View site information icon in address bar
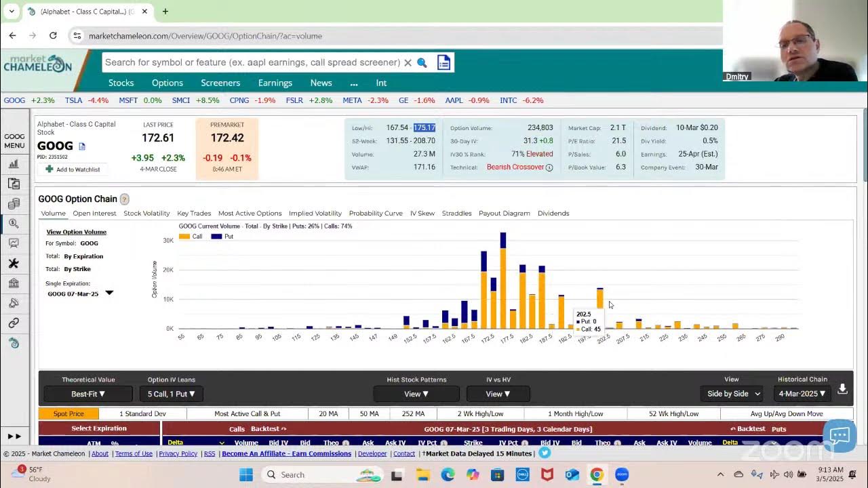868x488 pixels. pos(77,36)
